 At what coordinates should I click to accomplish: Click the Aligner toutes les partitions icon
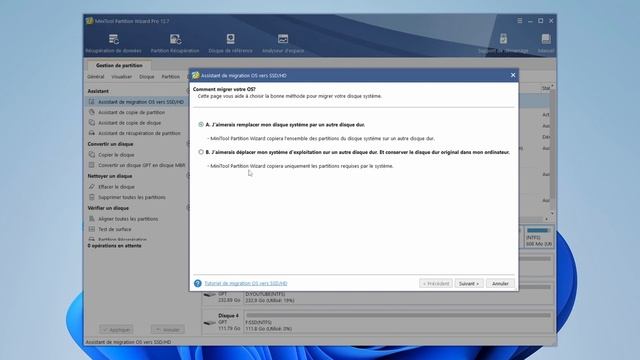(x=92, y=219)
